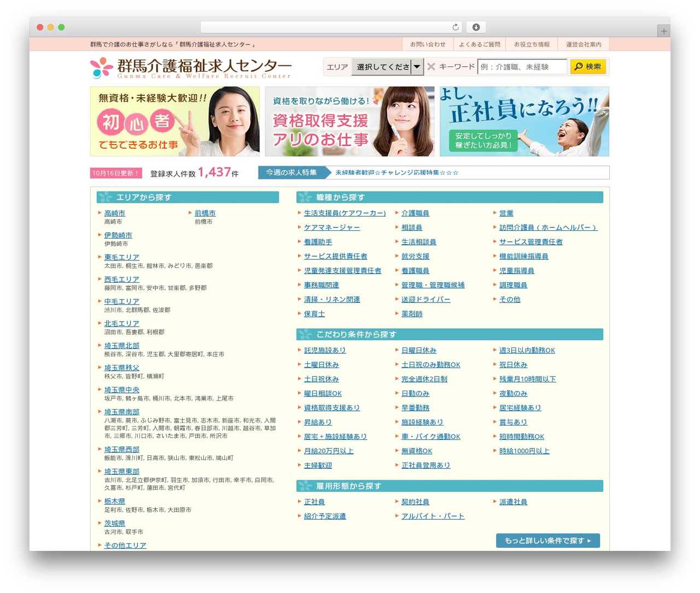The image size is (700, 593).
Task: Filter by 月給20万円以上 condition
Action: click(329, 451)
